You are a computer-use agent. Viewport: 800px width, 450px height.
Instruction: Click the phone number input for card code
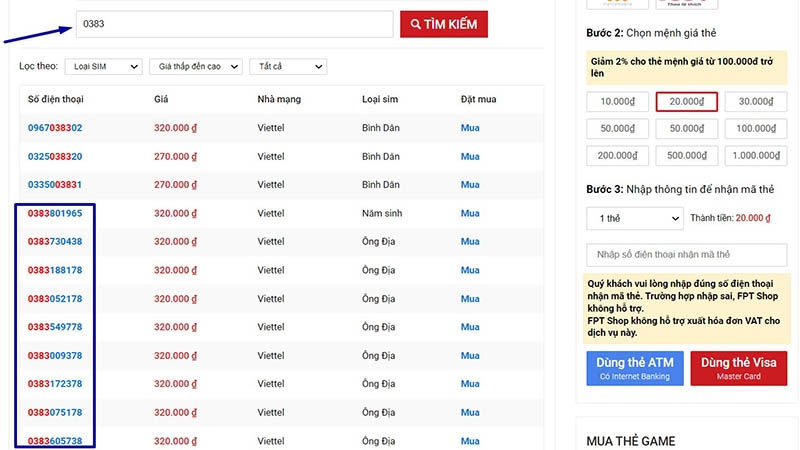click(x=686, y=254)
